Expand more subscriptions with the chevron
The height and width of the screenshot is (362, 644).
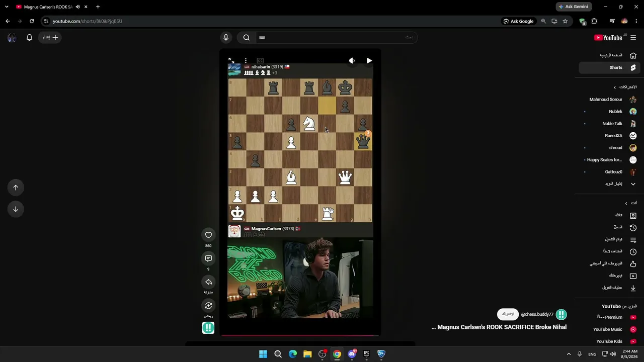pyautogui.click(x=633, y=184)
